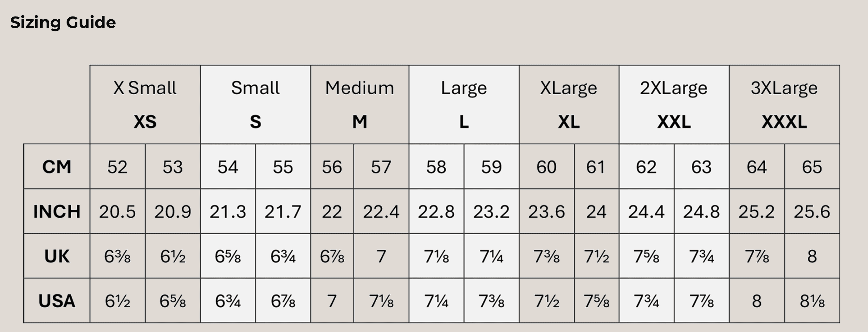
Task: Select the 22.4 inch cell
Action: (381, 212)
